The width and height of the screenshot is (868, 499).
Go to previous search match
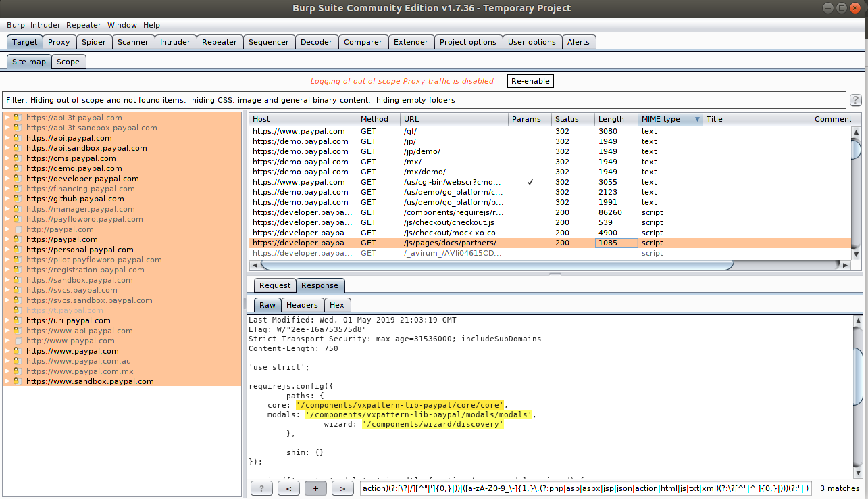coord(288,488)
